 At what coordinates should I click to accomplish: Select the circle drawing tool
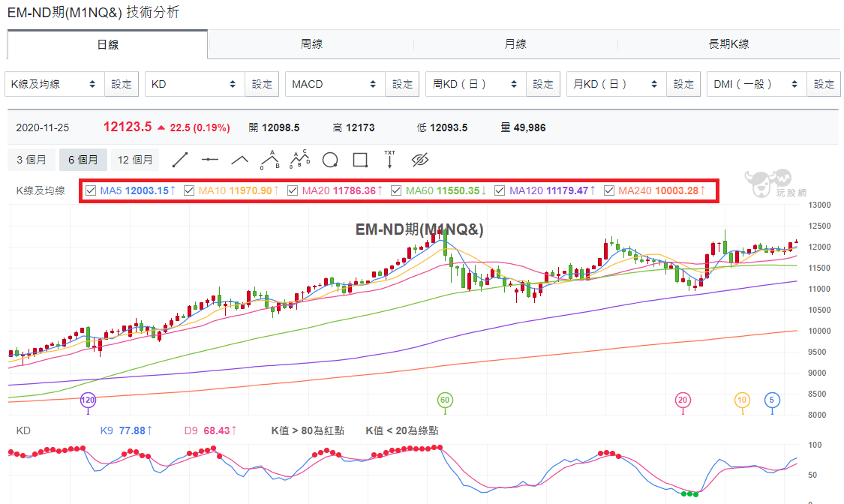[330, 160]
